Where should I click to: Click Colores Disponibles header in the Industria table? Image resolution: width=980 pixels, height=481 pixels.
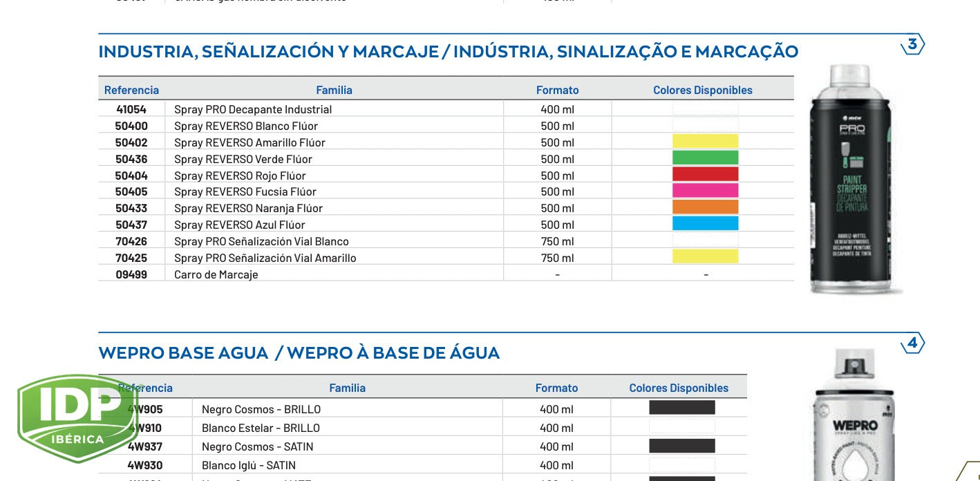pos(703,90)
